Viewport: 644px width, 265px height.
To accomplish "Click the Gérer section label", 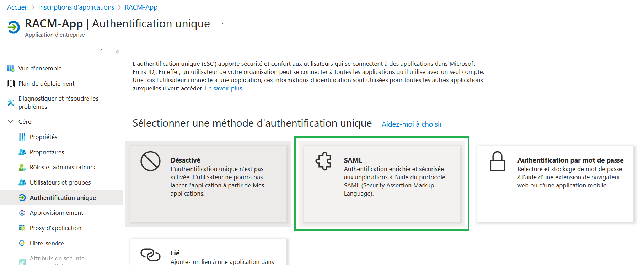I will pyautogui.click(x=26, y=122).
